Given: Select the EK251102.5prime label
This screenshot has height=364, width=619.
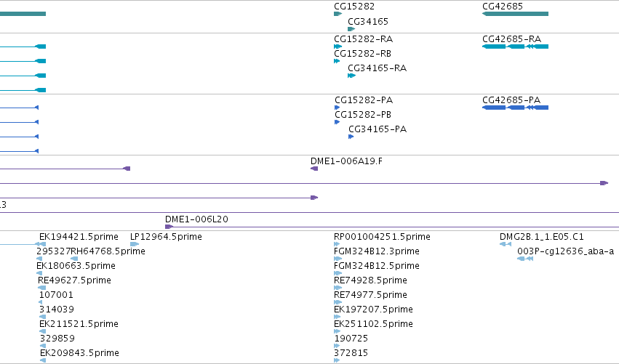Looking at the screenshot, I should click(373, 324).
